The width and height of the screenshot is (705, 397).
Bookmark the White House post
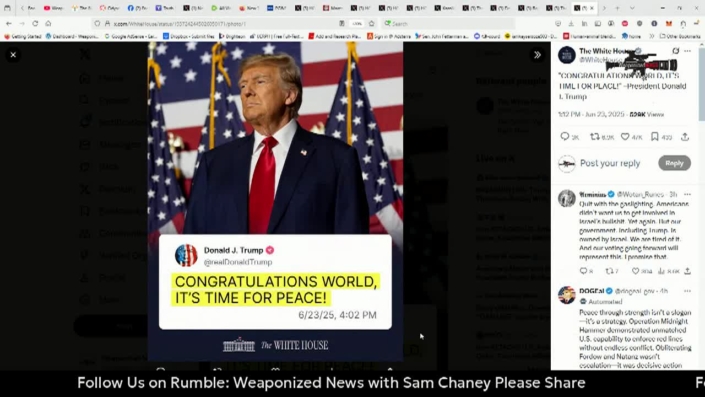655,136
